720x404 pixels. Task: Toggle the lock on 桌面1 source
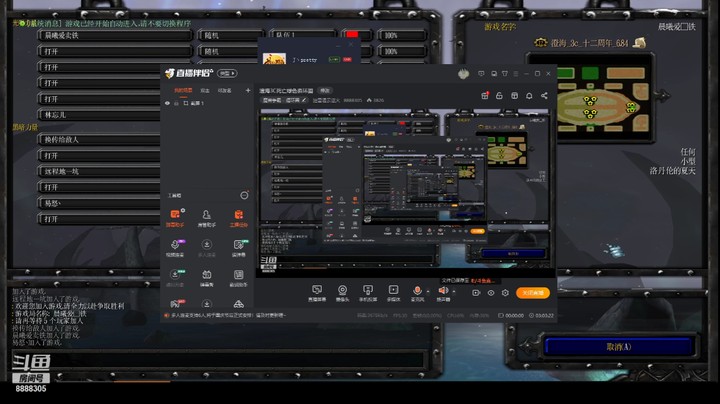click(176, 103)
